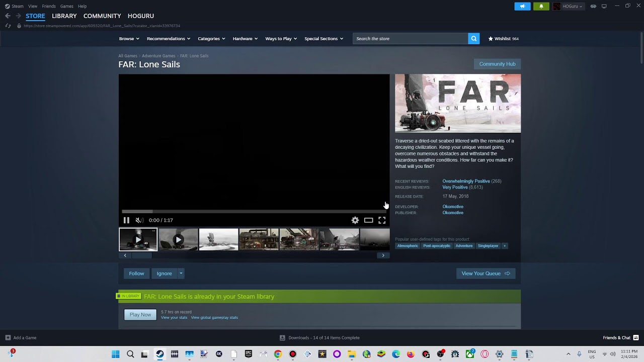Open the Okomotive developer link
The height and width of the screenshot is (362, 644).
pyautogui.click(x=453, y=207)
